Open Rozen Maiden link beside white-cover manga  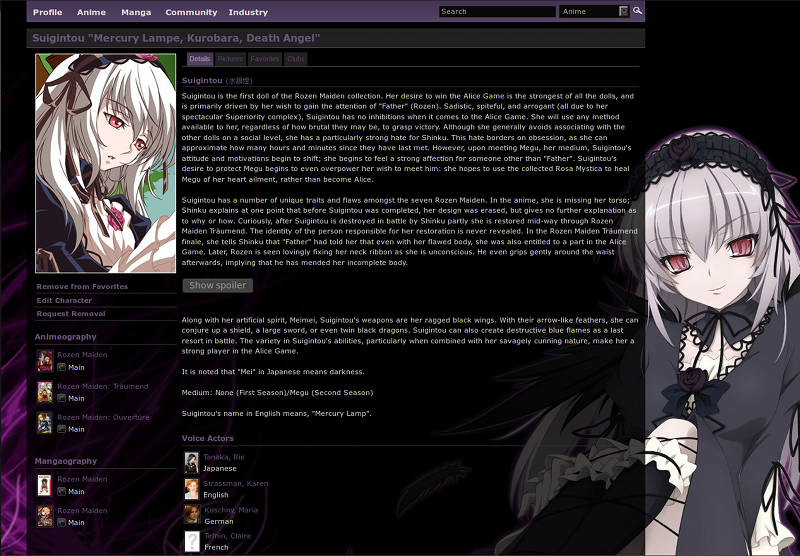82,479
